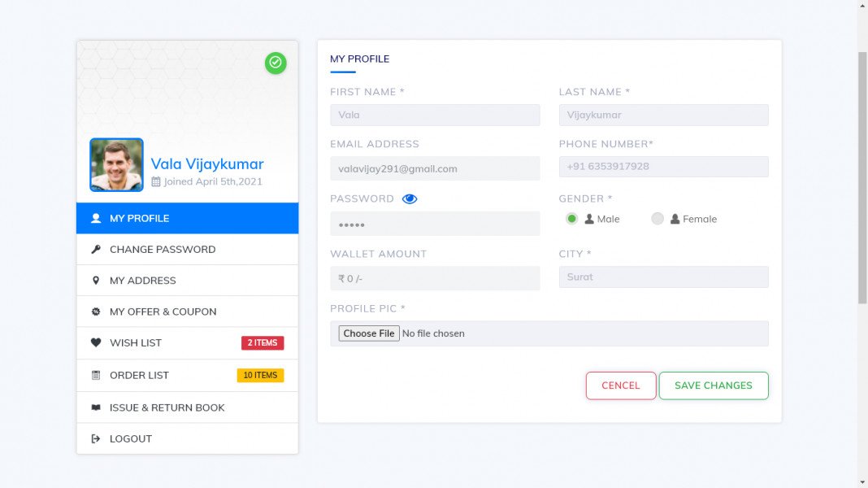
Task: Click the 'Joined April 5th,2021' text
Action: [x=213, y=181]
